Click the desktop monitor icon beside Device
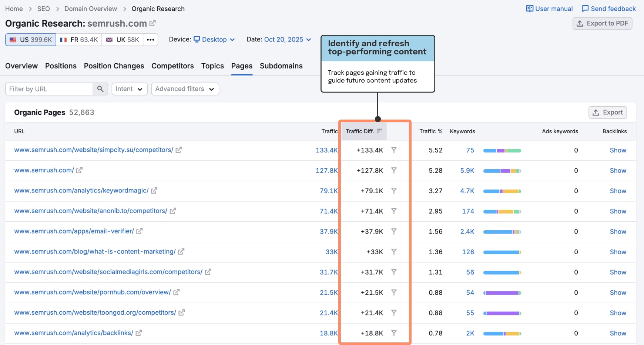 pyautogui.click(x=197, y=39)
